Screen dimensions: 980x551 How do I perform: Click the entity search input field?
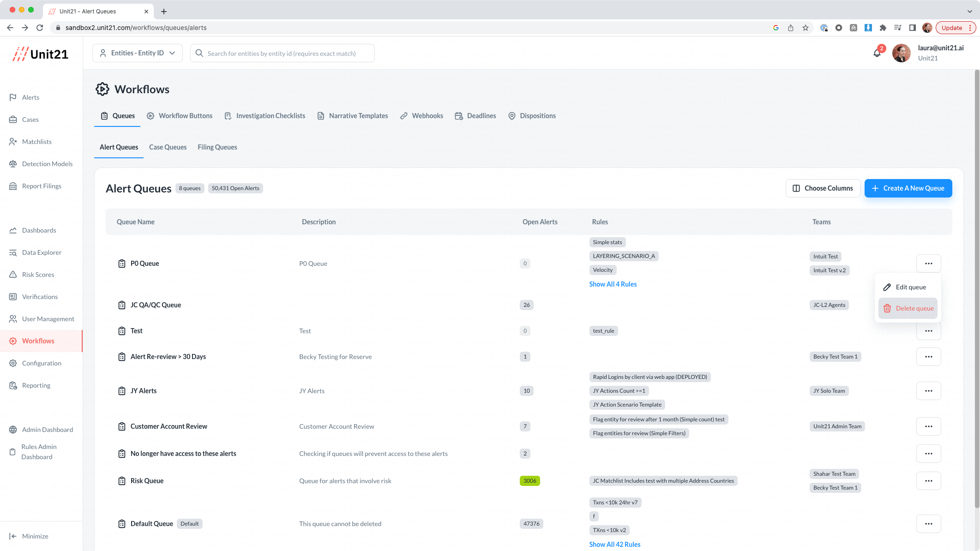[283, 53]
